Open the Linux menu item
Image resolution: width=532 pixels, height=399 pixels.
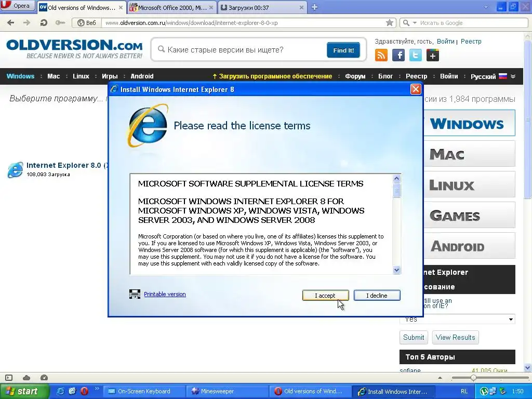[81, 76]
